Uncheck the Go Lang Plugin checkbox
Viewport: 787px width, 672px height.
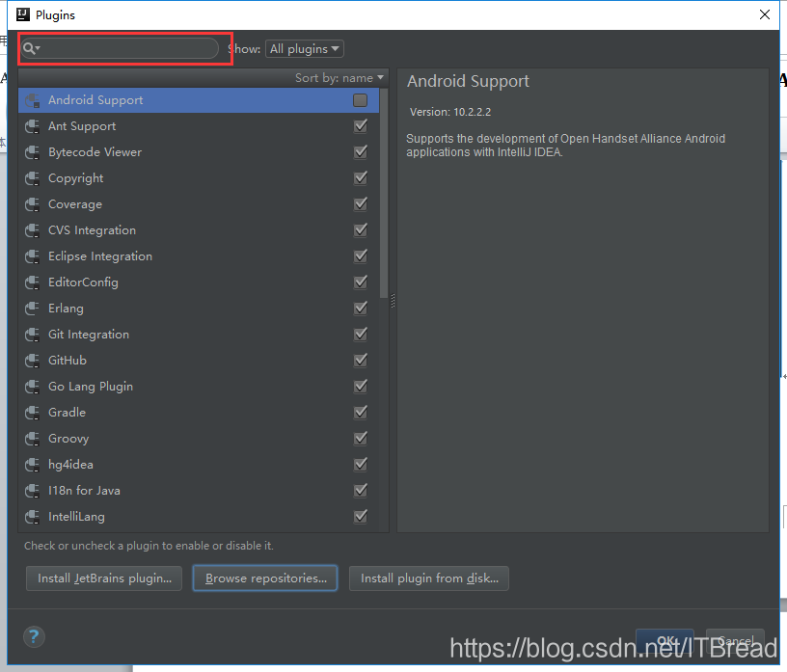pyautogui.click(x=361, y=387)
